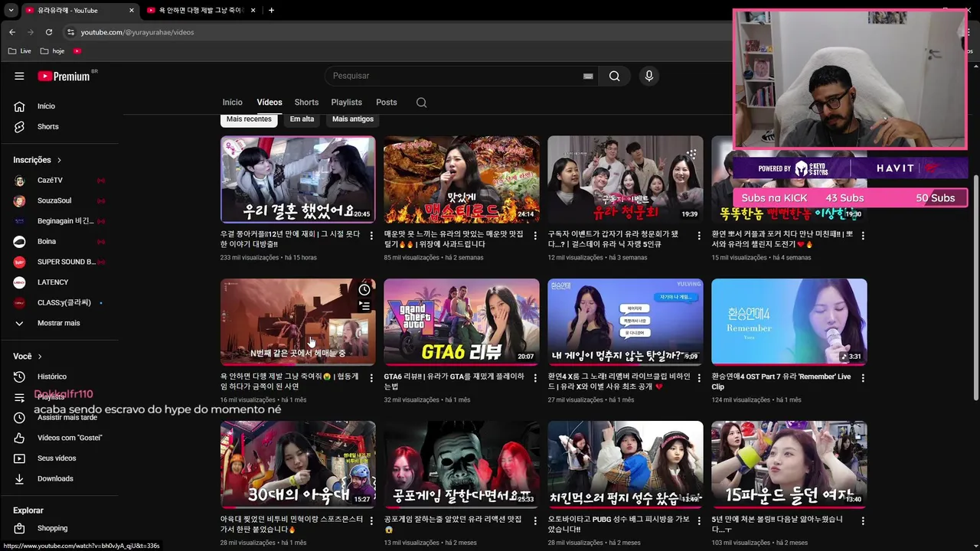Close the 유라유라해 - YouTube tab

click(x=132, y=11)
